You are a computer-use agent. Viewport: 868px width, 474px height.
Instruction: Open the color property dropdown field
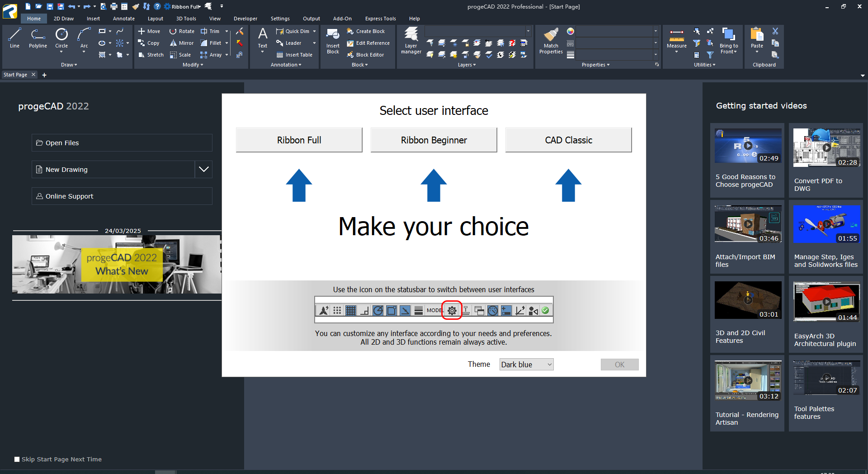click(x=617, y=31)
